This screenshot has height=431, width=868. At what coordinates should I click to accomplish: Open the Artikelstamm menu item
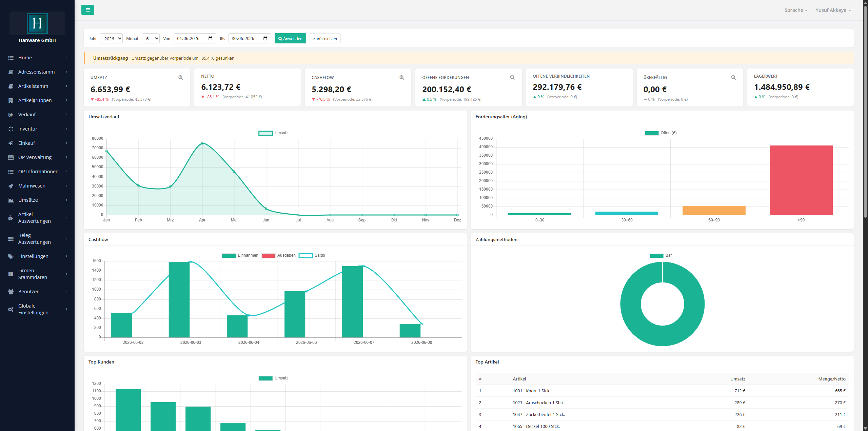37,86
